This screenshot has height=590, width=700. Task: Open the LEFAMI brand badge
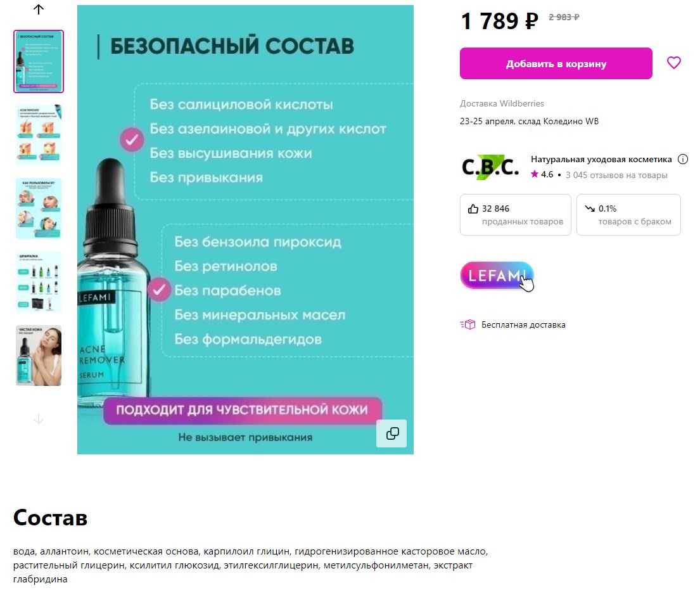pyautogui.click(x=497, y=276)
